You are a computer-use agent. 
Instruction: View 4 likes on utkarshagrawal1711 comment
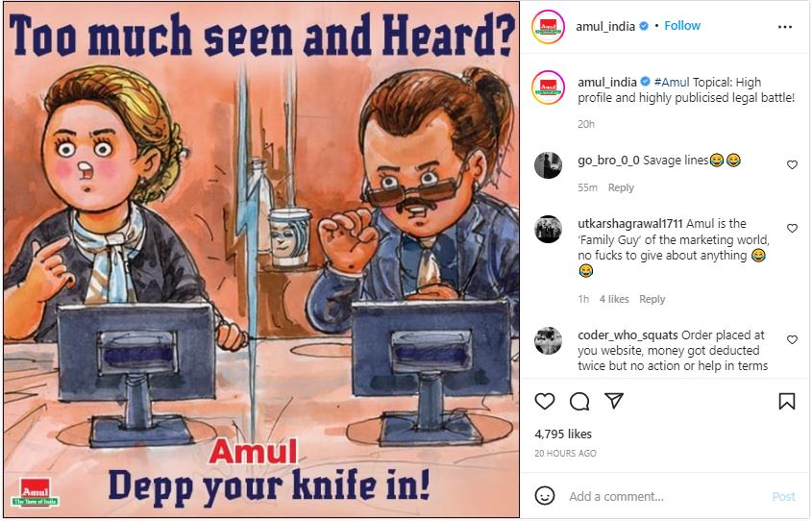click(614, 299)
